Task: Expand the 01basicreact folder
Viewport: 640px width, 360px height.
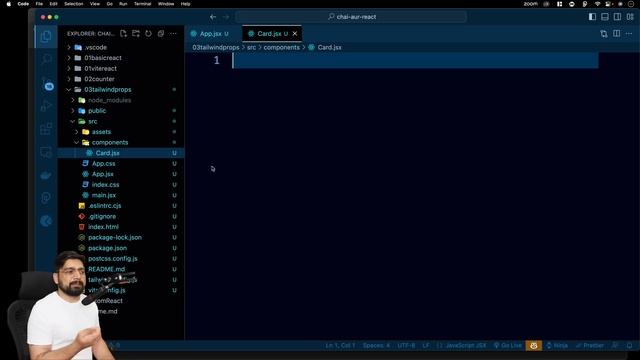Action: 103,58
